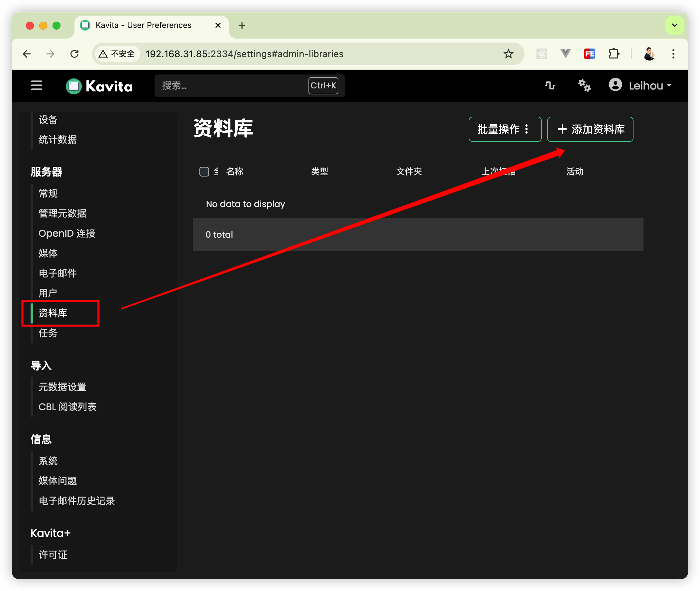Tick the select-all libraries checkbox
This screenshot has width=700, height=591.
204,172
